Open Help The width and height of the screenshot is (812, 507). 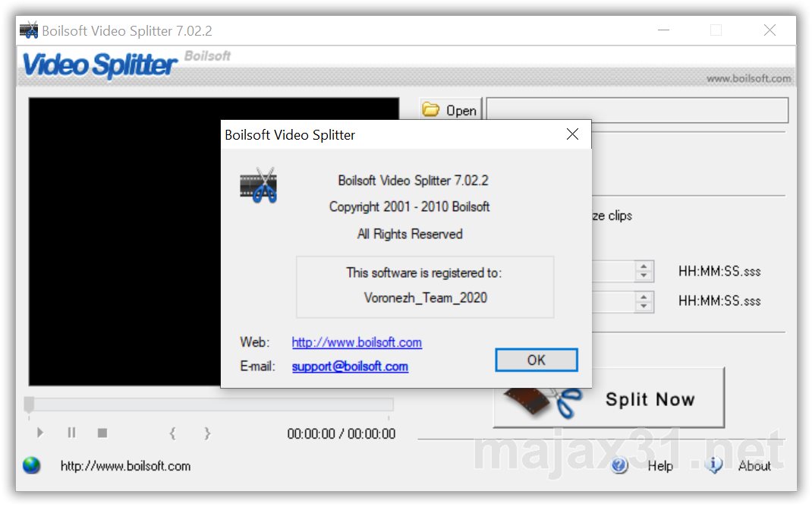point(660,466)
